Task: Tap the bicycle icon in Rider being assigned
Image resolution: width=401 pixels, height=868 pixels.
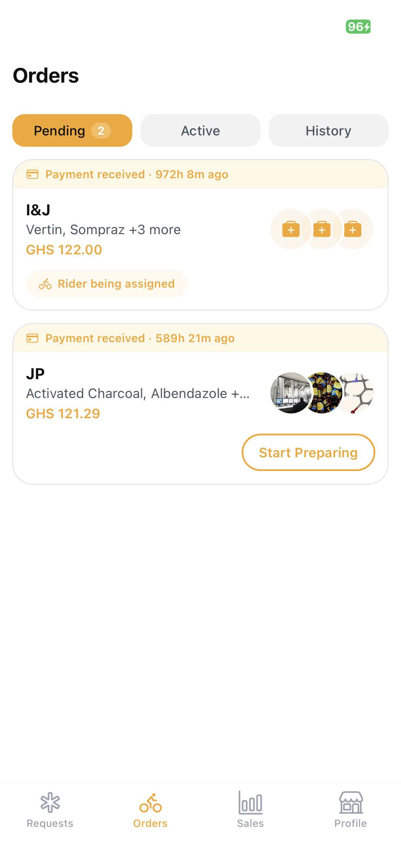Action: pos(45,284)
